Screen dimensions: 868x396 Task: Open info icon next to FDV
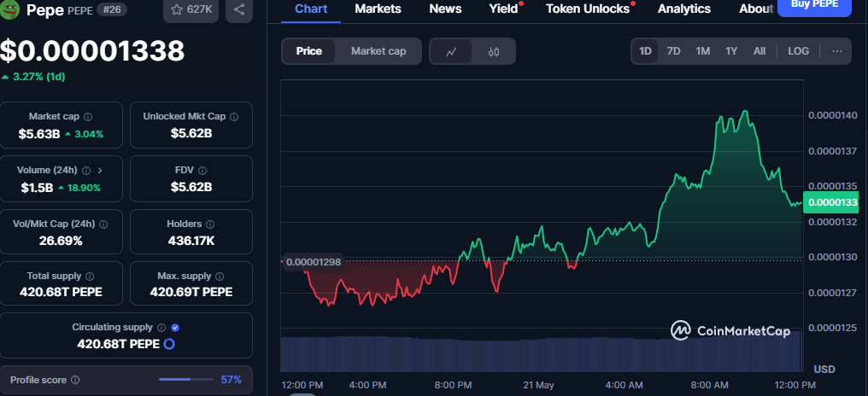click(x=202, y=171)
